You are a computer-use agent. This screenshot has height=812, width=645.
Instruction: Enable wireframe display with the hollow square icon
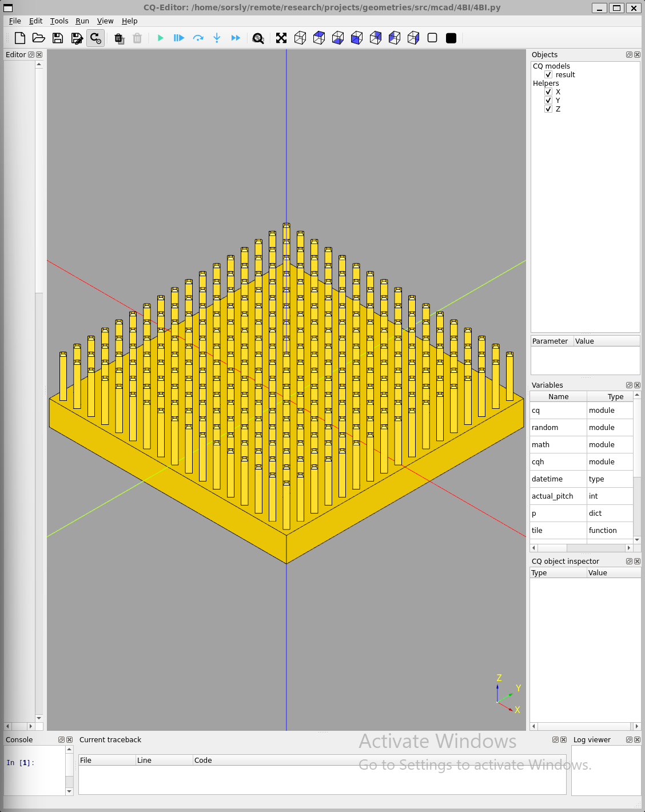[432, 38]
